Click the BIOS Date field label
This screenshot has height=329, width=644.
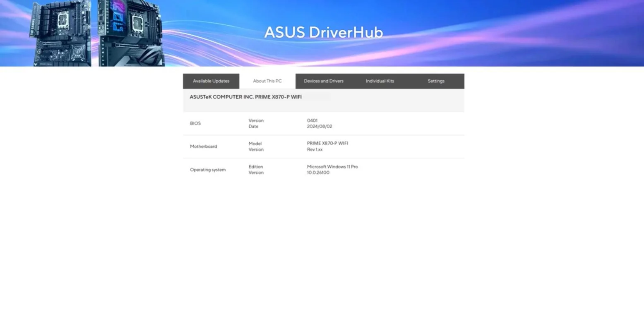(x=253, y=127)
